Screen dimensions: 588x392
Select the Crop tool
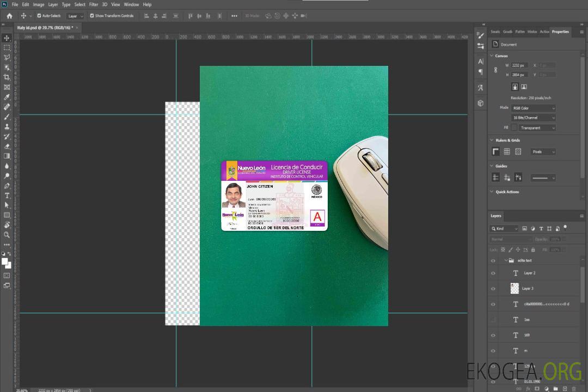pos(7,77)
